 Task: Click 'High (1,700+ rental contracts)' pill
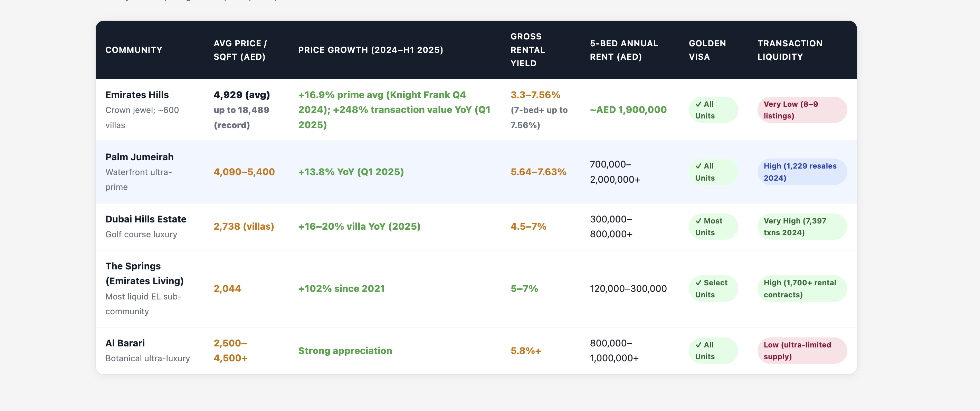801,289
